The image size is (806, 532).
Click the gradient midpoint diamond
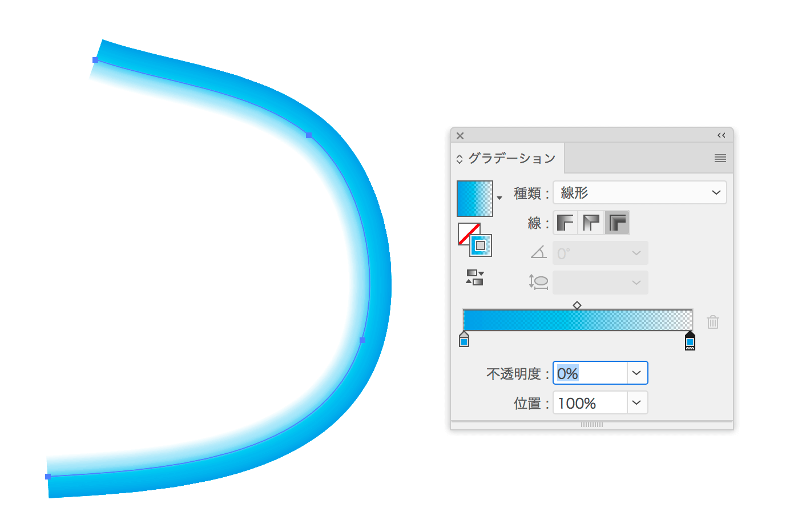tap(577, 305)
